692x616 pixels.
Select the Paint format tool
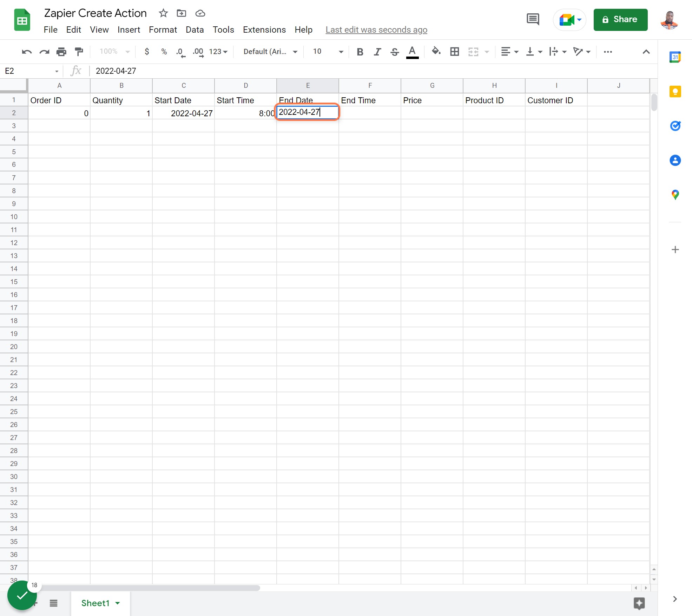click(79, 52)
